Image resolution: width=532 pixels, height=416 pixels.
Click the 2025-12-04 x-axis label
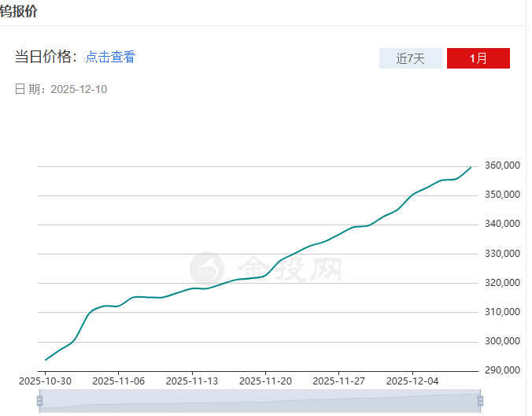[412, 381]
